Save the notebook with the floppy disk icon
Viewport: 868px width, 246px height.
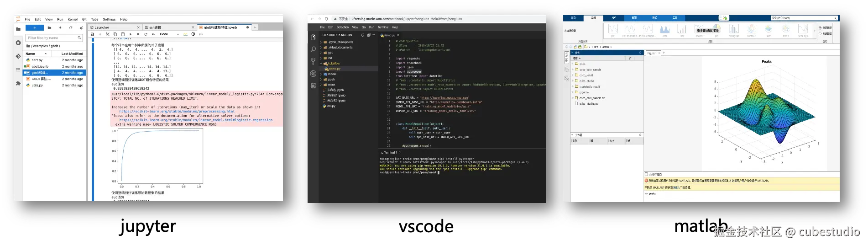pos(93,34)
